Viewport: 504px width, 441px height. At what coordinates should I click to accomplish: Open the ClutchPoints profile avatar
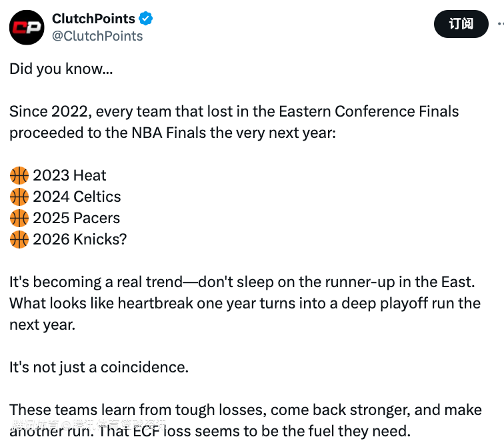27,27
